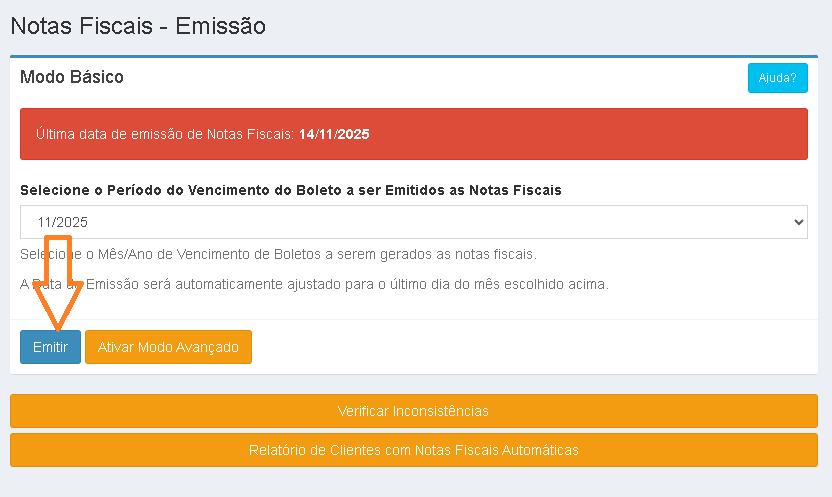Click the 'Modo Básico' panel heading
Screen dimensions: 832x497
point(72,77)
